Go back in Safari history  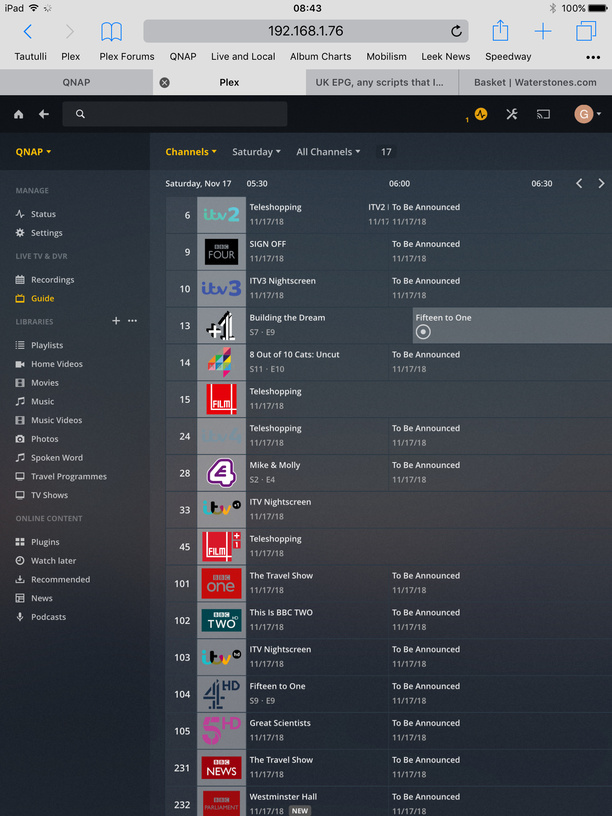28,31
